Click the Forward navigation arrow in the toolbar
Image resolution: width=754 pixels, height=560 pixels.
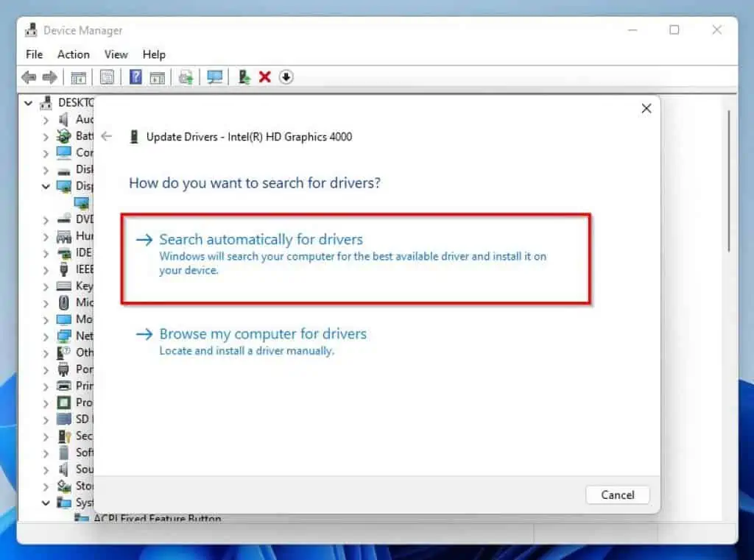click(50, 77)
